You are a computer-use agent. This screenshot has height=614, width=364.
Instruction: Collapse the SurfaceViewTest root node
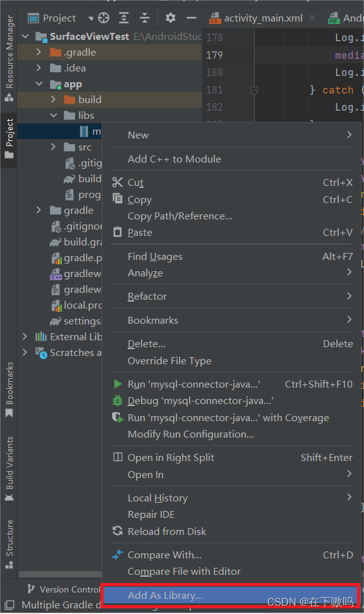[25, 37]
